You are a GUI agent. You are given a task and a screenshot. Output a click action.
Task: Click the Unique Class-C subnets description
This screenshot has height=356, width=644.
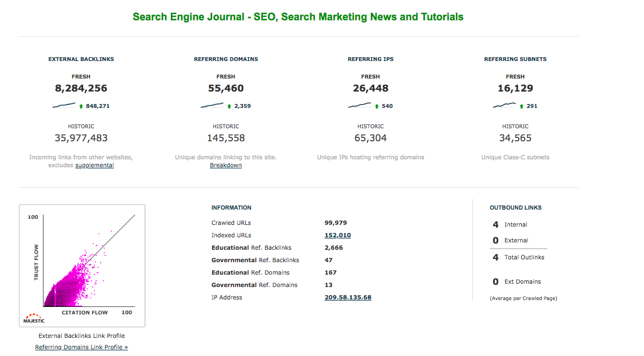[516, 157]
